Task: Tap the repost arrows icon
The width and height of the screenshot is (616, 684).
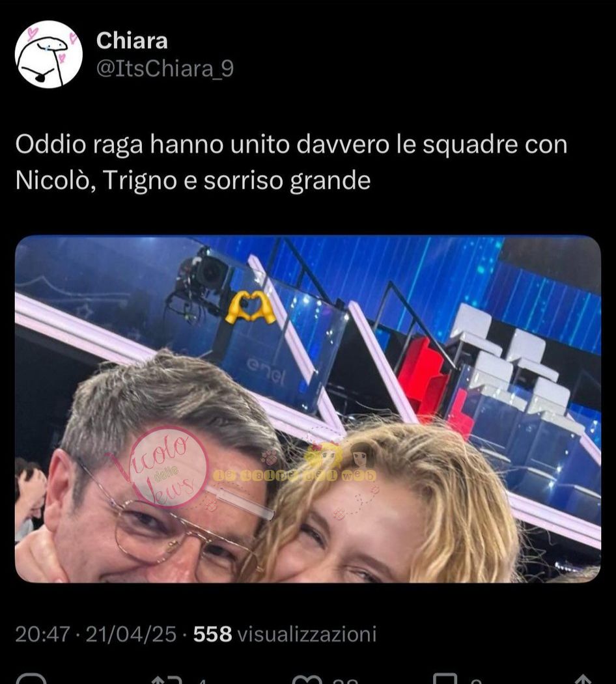Action: click(166, 679)
